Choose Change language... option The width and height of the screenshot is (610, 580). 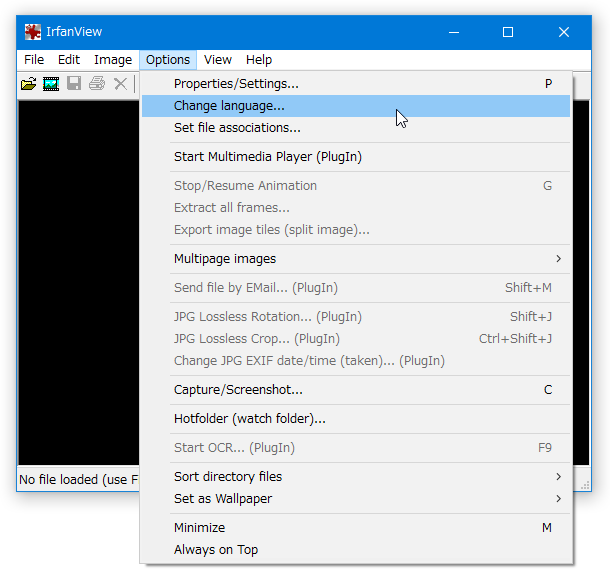(356, 106)
